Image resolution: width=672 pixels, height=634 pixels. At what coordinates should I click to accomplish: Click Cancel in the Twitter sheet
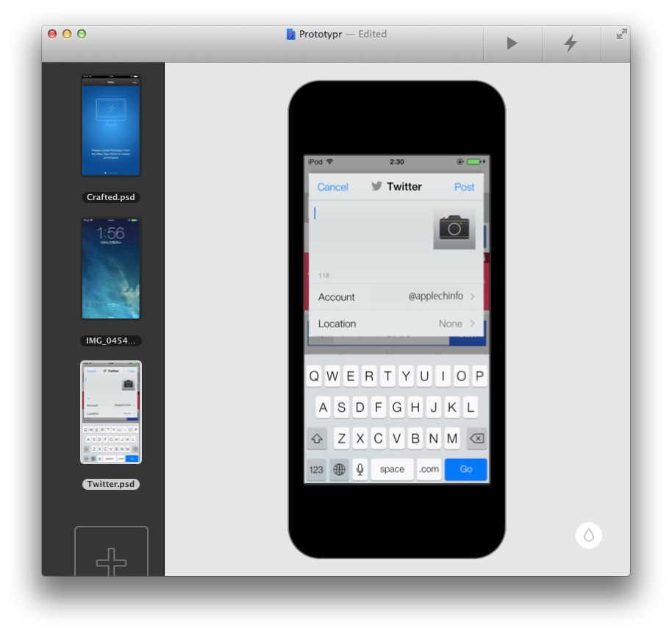tap(332, 187)
